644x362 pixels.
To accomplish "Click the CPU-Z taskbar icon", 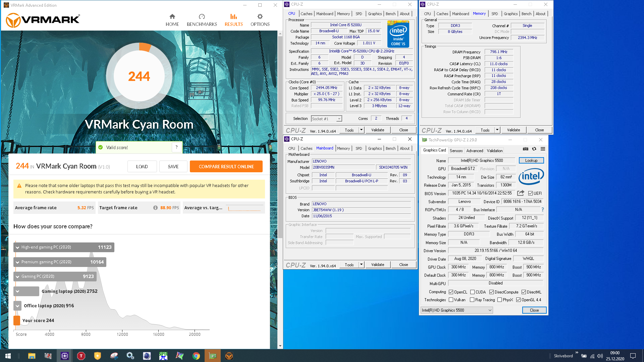I will (65, 356).
